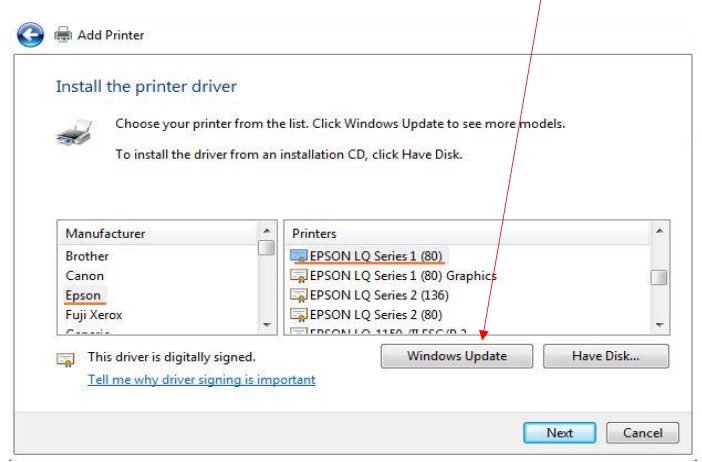Choose Fuji Xerox manufacturer
702x462 pixels.
click(94, 315)
